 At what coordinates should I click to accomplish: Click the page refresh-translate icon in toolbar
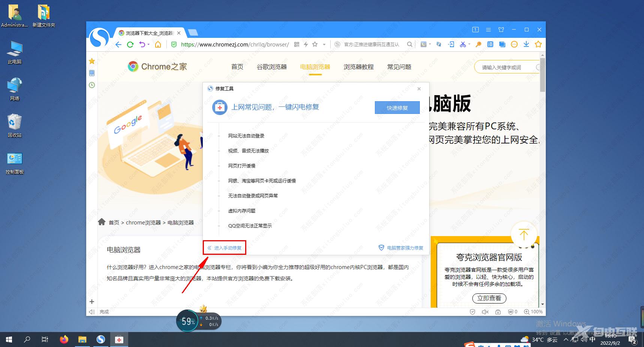tap(439, 44)
